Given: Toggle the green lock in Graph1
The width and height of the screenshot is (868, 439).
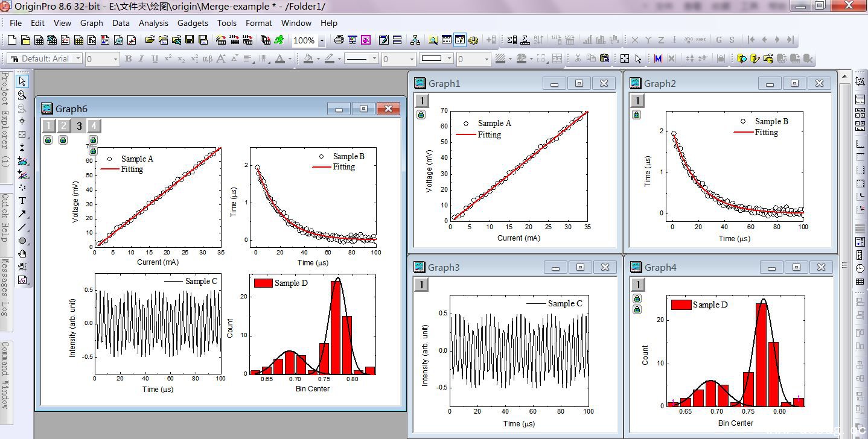Looking at the screenshot, I should point(421,114).
